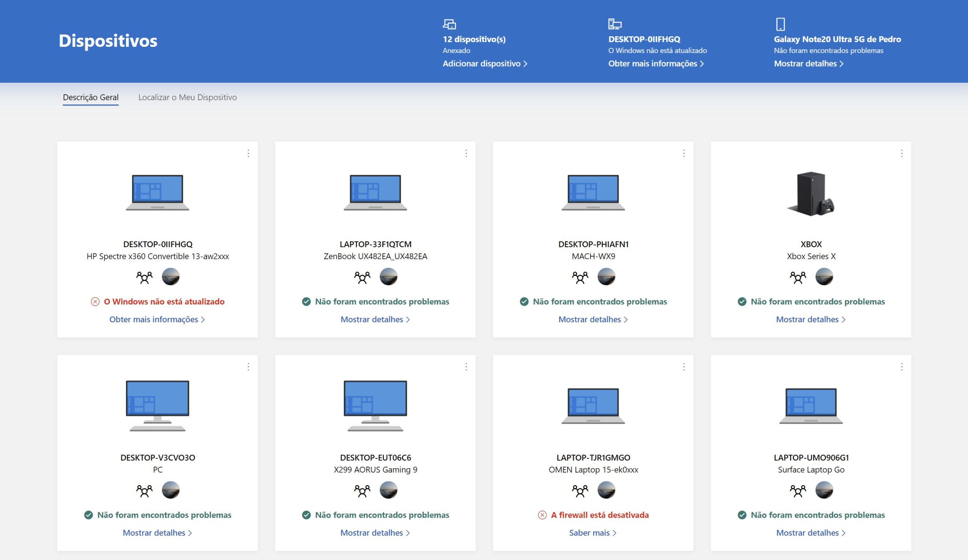This screenshot has width=968, height=560.
Task: Click the 'ZenBook UX482EA_UX482EA' model text
Action: [375, 257]
